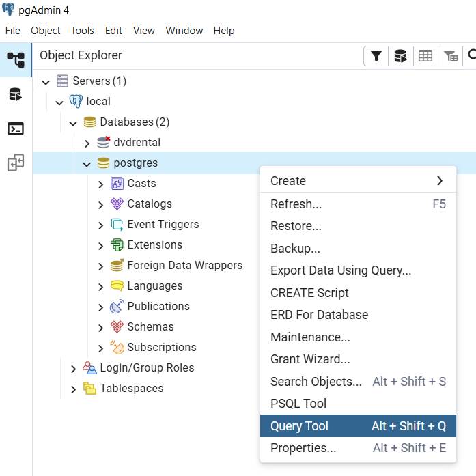Screen dimensions: 476x476
Task: Expand the Catalogs node
Action: pos(101,205)
